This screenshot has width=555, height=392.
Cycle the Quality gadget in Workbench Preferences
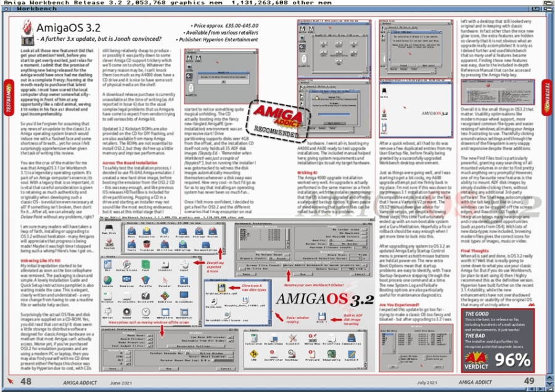pos(348,240)
